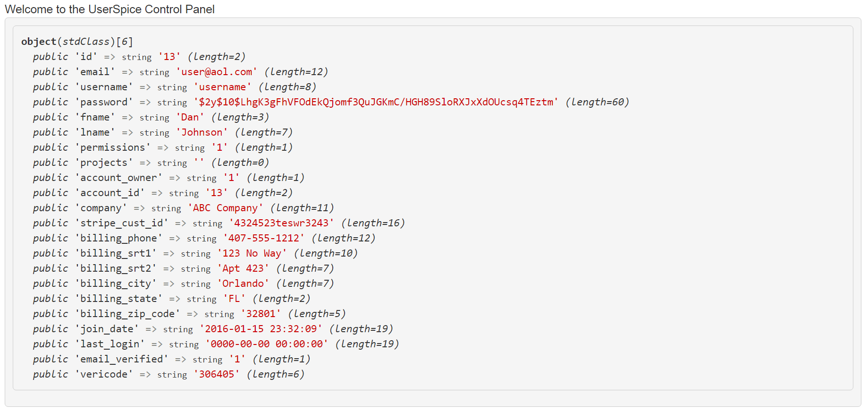Click the stripe_cust_id value '4324523teswr3243'
The height and width of the screenshot is (413, 868).
tap(281, 223)
